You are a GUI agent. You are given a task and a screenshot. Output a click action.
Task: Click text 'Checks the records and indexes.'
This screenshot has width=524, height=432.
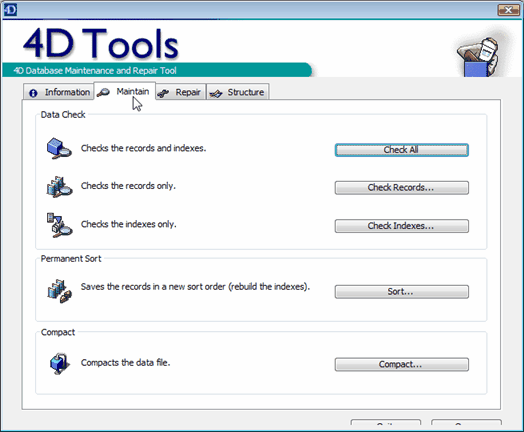(143, 148)
